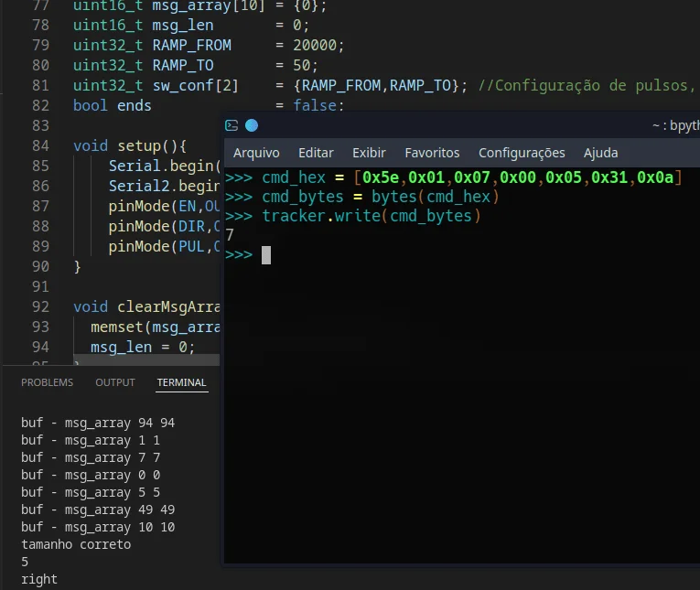Click line number 84 in editor gutter
700x590 pixels.
(x=40, y=146)
